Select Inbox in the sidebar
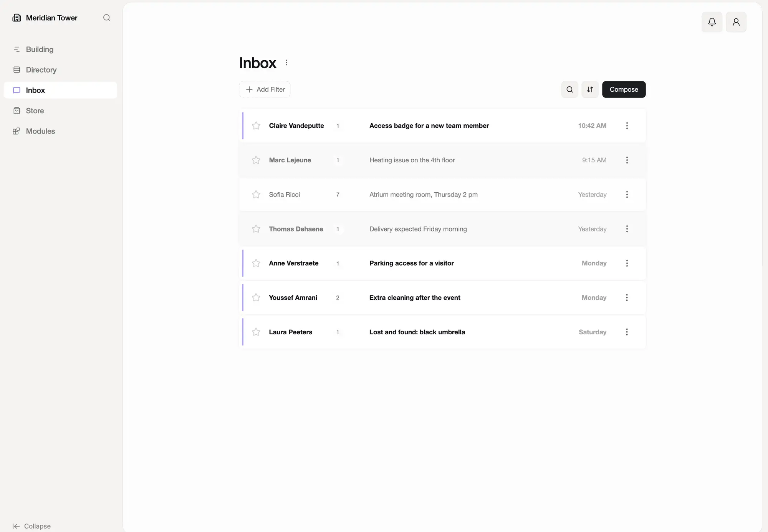 (60, 90)
